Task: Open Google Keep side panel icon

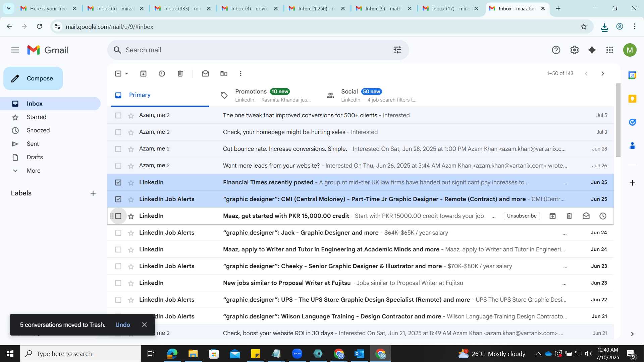Action: (x=632, y=99)
